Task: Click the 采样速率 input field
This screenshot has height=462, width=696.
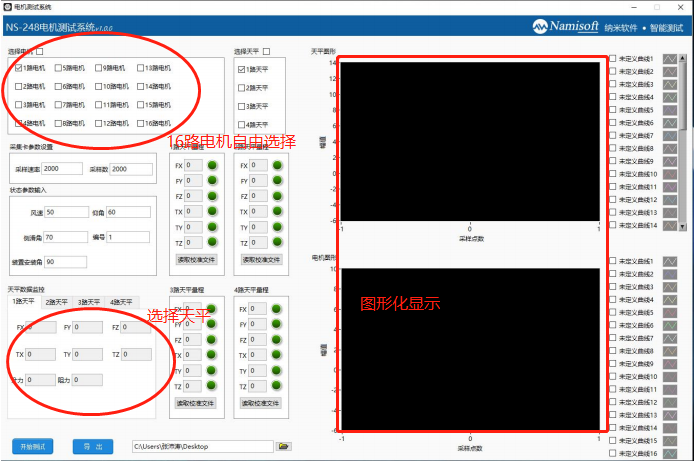Action: [62, 169]
